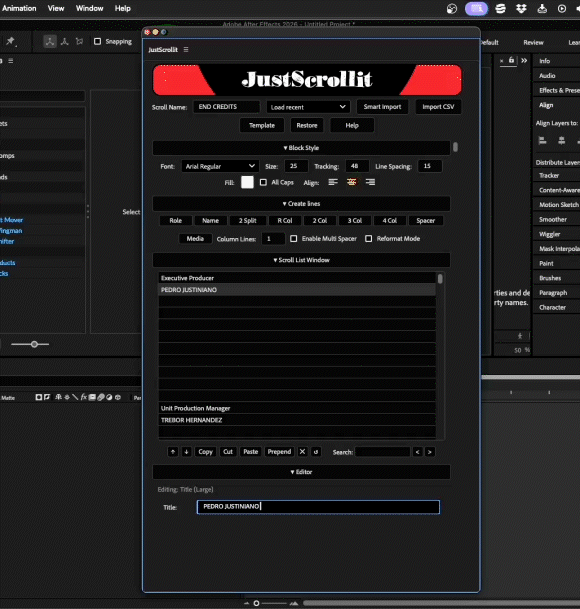Open the Effects & Presets panel tab

(559, 90)
